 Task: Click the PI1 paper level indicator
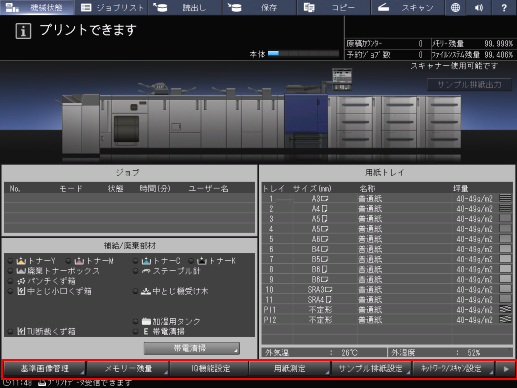pyautogui.click(x=505, y=309)
